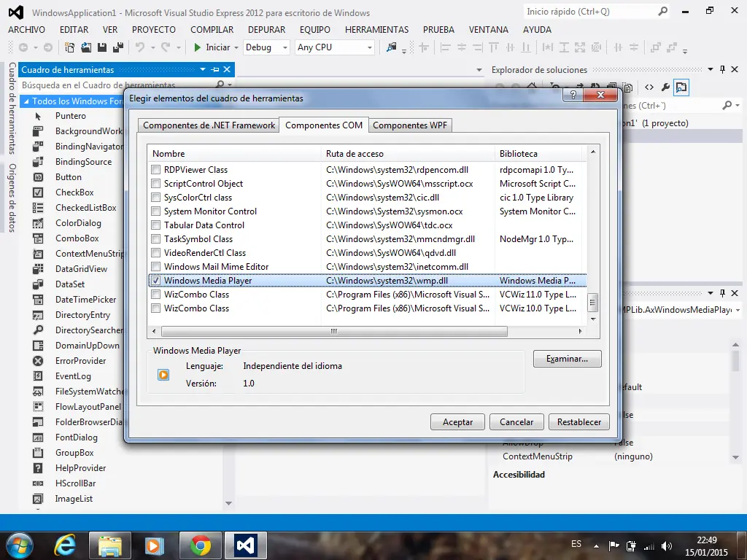Open the DEPURAR menu

tap(267, 29)
